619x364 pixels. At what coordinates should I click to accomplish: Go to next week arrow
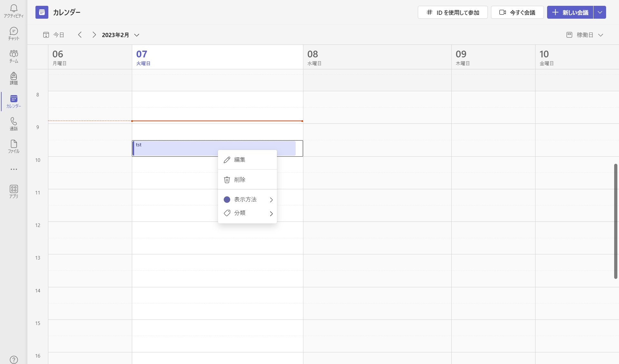(94, 35)
